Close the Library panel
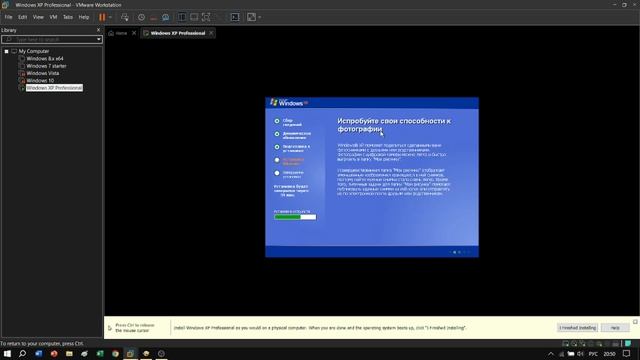 [98, 30]
